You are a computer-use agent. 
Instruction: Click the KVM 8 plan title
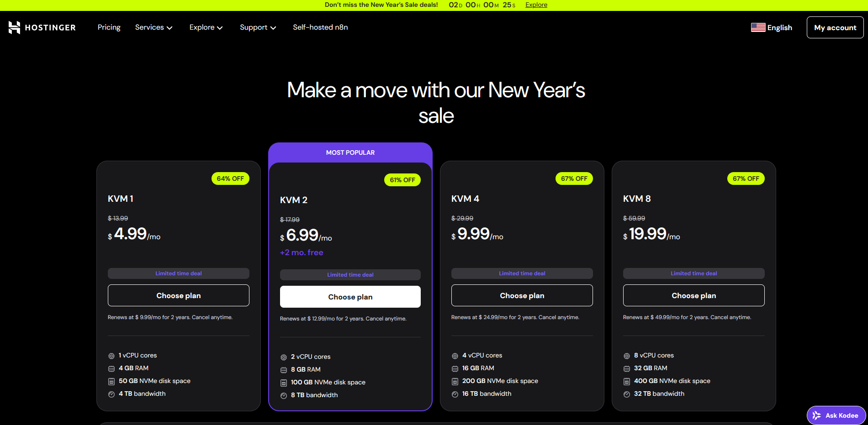point(637,199)
